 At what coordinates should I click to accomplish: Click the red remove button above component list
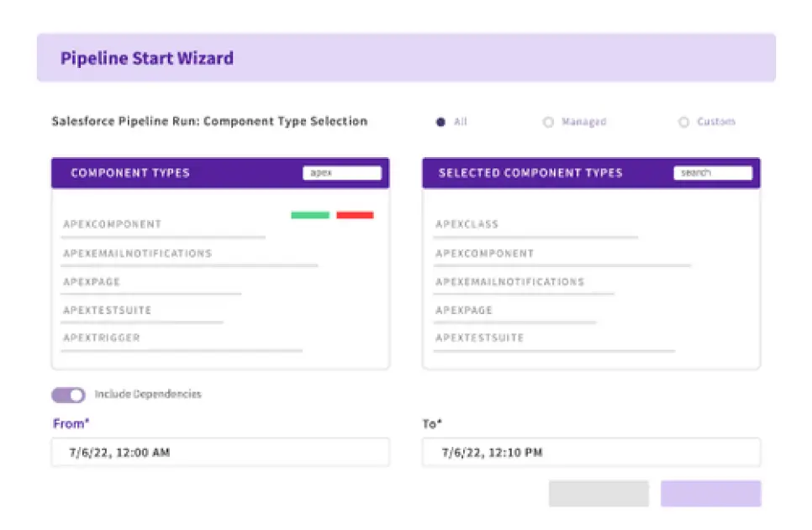[x=356, y=214]
